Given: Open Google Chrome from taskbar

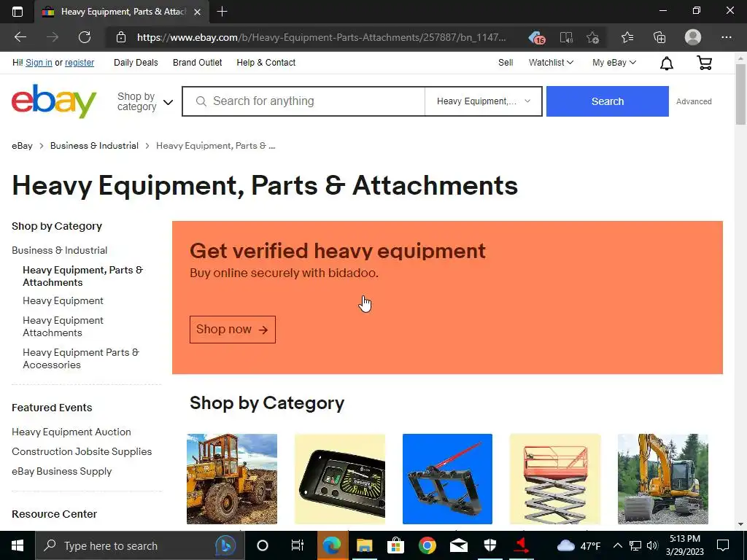Looking at the screenshot, I should coord(427,545).
